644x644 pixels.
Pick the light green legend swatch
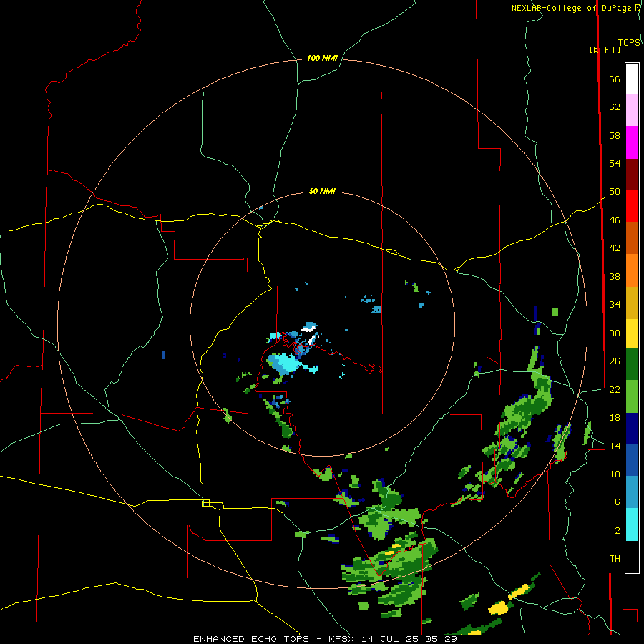pyautogui.click(x=632, y=396)
